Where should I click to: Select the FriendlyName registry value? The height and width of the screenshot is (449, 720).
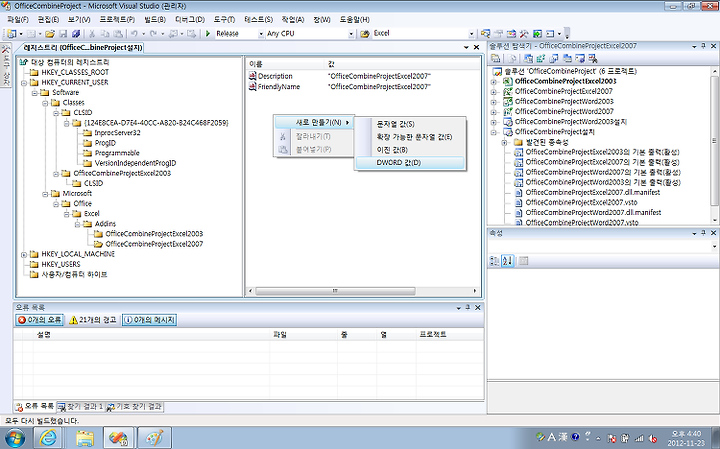tap(279, 87)
